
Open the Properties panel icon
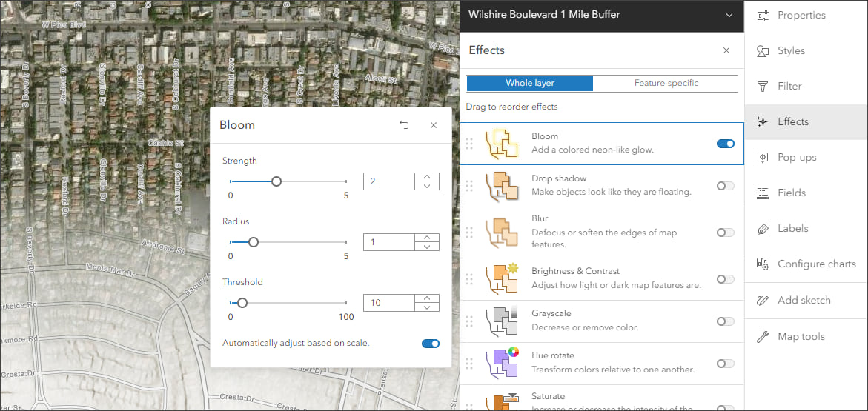click(x=762, y=16)
